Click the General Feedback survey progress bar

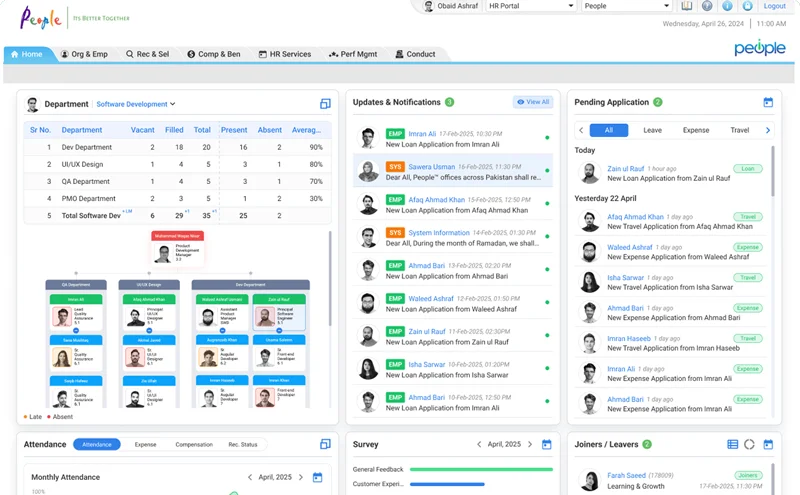(x=481, y=468)
